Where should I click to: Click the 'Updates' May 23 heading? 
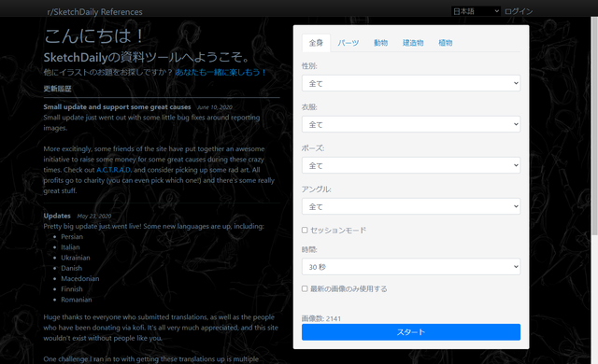coord(57,216)
